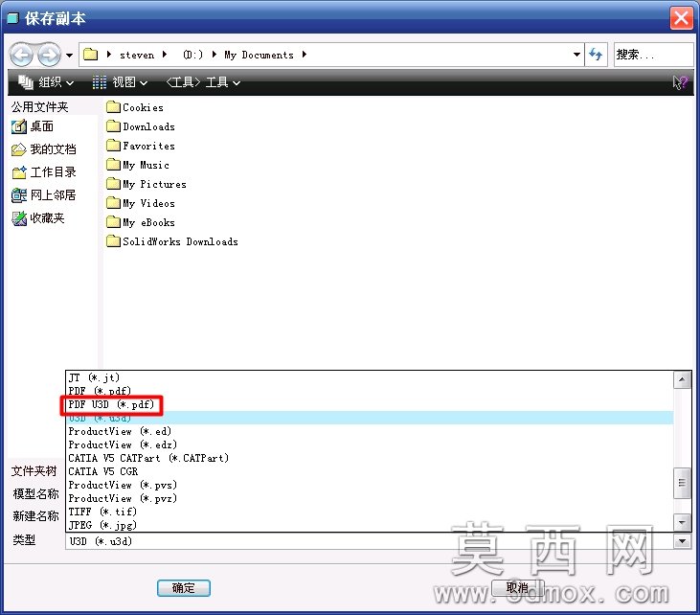Screen dimensions: 700x615
Task: Open the navigation history dropdown arrow
Action: click(x=69, y=56)
